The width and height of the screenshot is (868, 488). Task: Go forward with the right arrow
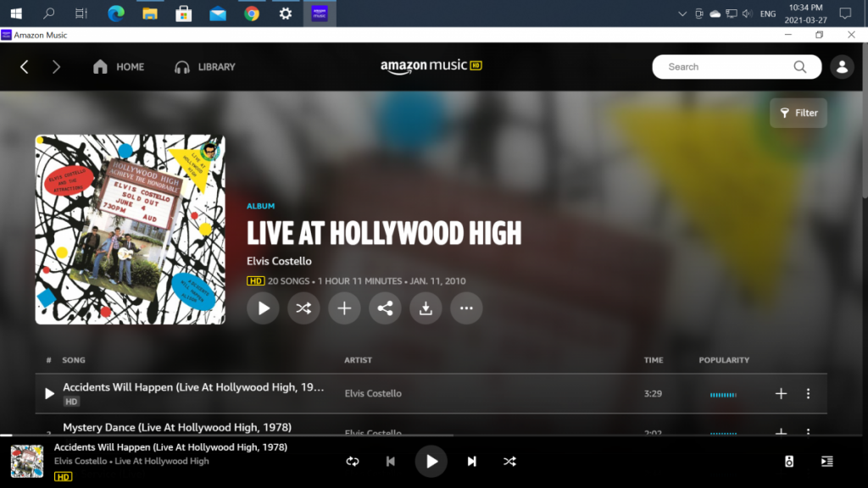[56, 67]
